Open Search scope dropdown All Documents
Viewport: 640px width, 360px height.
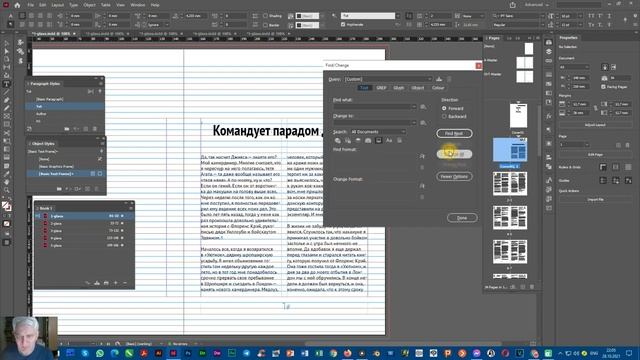[x=378, y=132]
